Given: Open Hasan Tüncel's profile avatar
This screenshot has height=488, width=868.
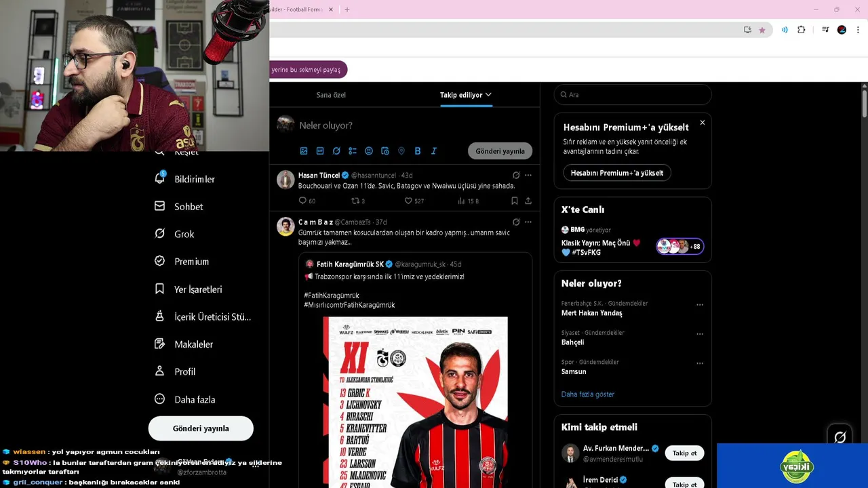Looking at the screenshot, I should click(x=285, y=180).
